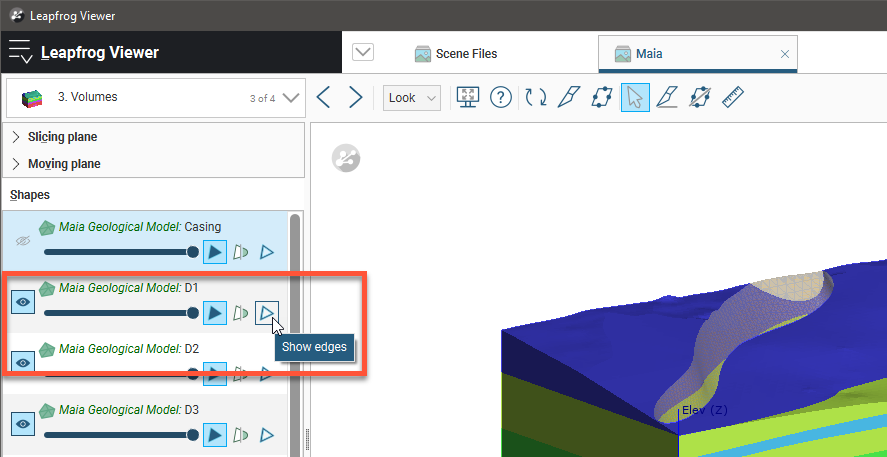Click the share icon in scene view
The image size is (887, 457).
[346, 158]
